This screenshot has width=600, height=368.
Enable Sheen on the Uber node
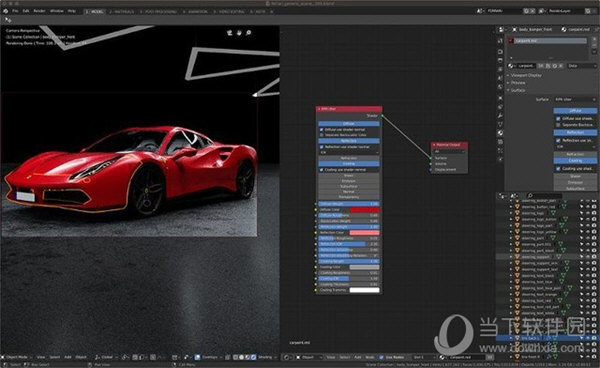[349, 176]
